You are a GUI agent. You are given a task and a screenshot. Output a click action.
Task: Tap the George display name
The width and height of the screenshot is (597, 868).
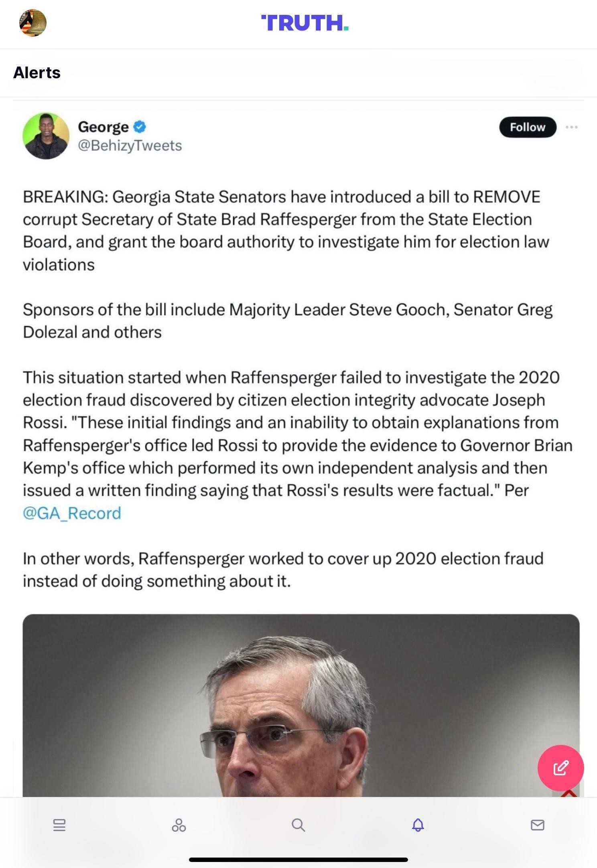pos(103,127)
